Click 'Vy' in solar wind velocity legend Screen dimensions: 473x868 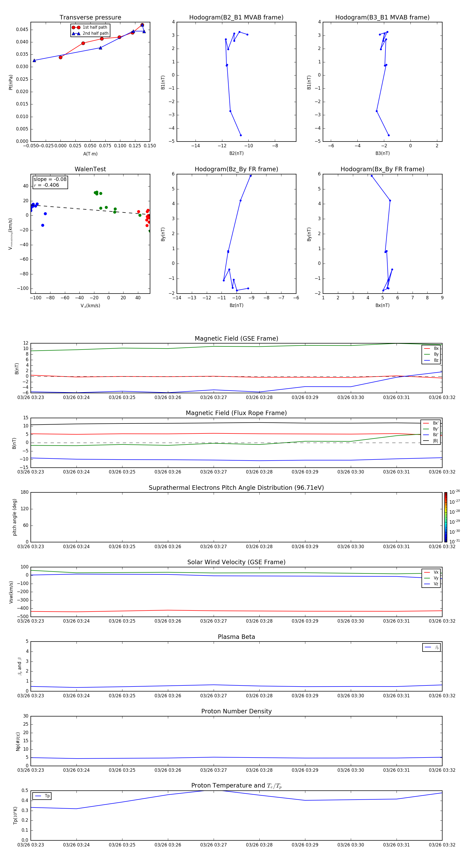[x=431, y=578]
